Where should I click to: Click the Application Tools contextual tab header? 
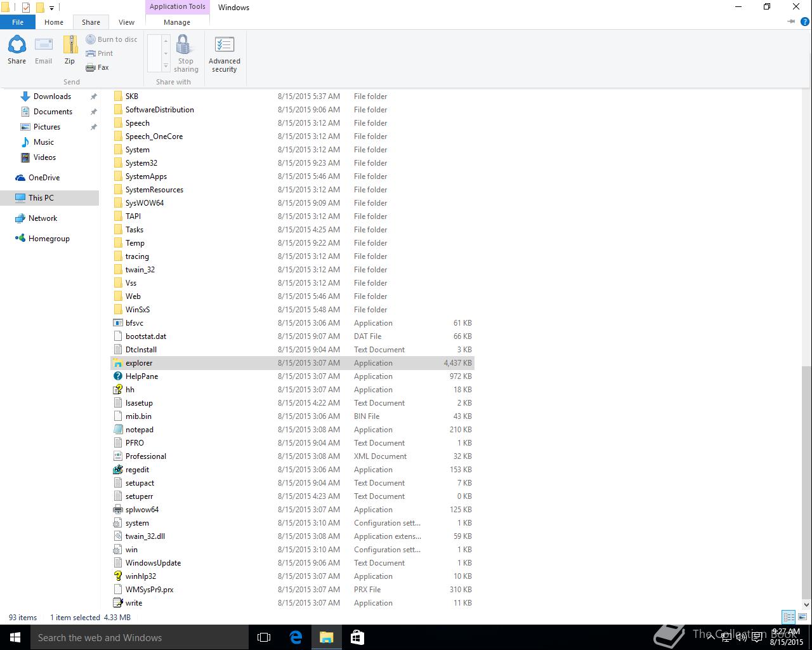click(178, 7)
